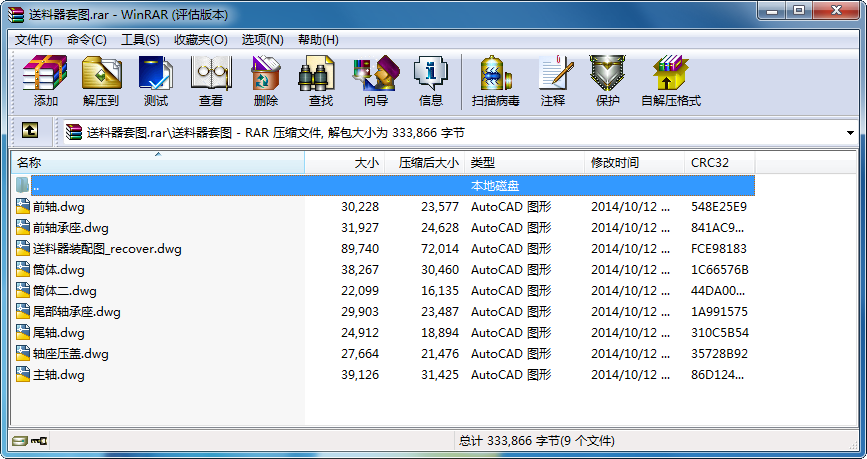Select the file name 前轴承座.dwg

tap(70, 228)
